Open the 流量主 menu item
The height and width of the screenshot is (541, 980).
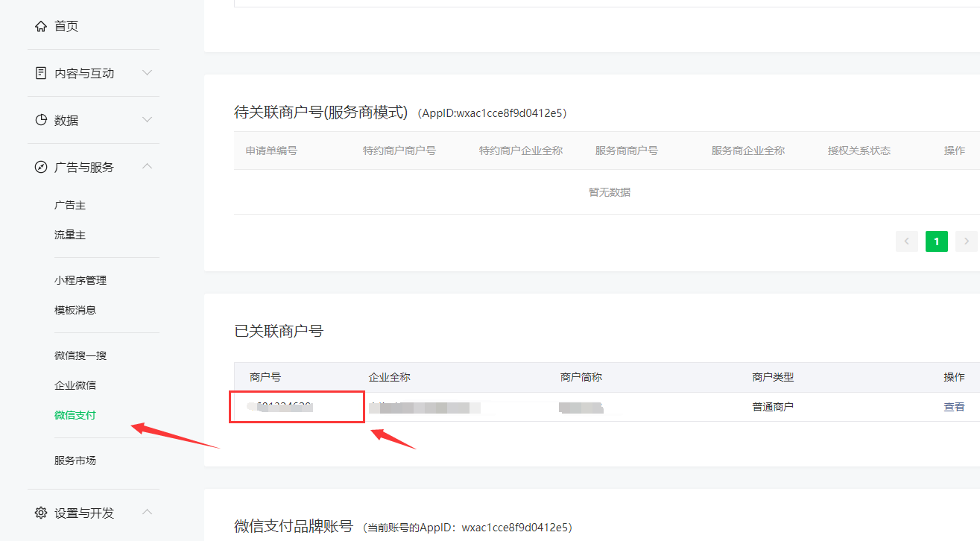coord(70,235)
